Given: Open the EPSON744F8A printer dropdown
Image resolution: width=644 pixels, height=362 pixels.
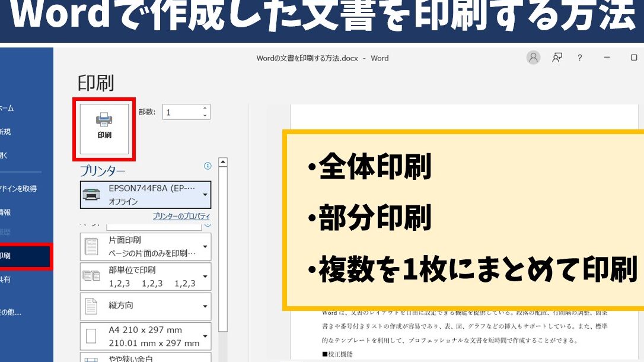Looking at the screenshot, I should [x=146, y=195].
